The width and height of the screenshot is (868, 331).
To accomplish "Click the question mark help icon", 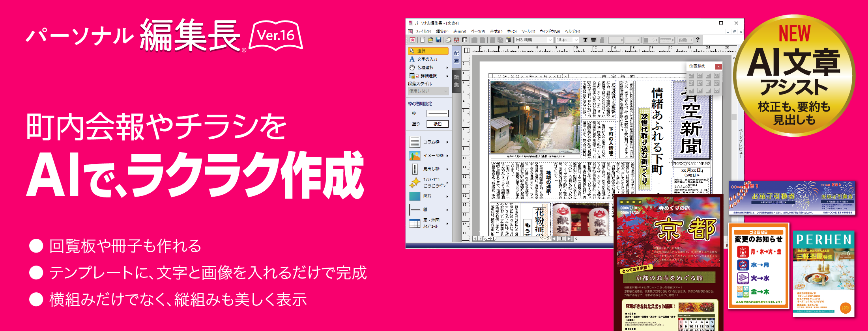I will [x=698, y=40].
